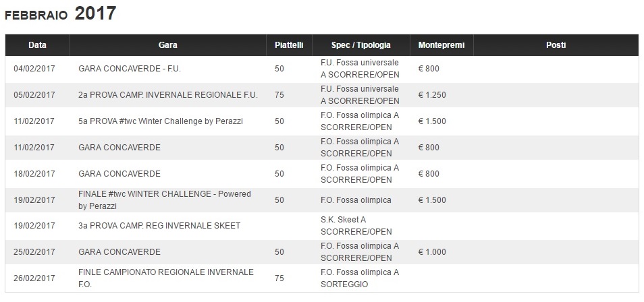This screenshot has width=644, height=302.
Task: Select the date 25/02/2017
Action: click(x=34, y=252)
